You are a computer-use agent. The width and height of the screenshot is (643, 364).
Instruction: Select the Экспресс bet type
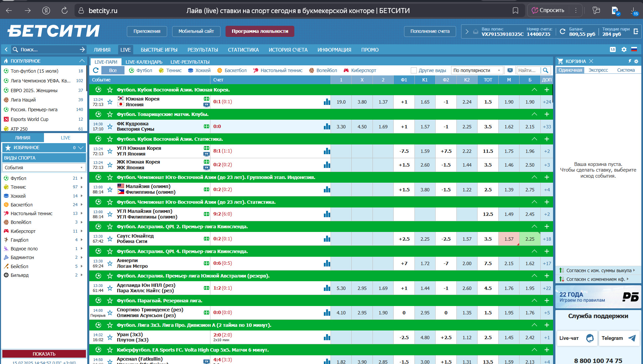(598, 70)
